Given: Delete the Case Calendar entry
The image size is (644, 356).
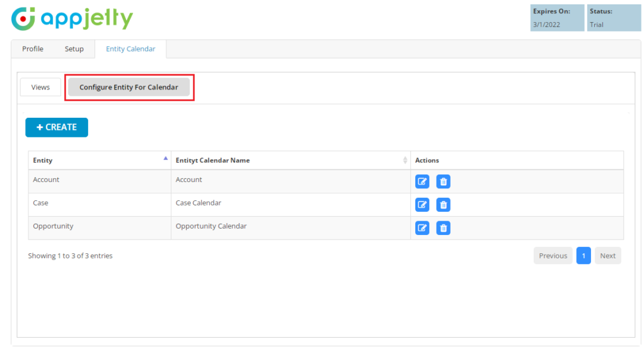Looking at the screenshot, I should (444, 205).
